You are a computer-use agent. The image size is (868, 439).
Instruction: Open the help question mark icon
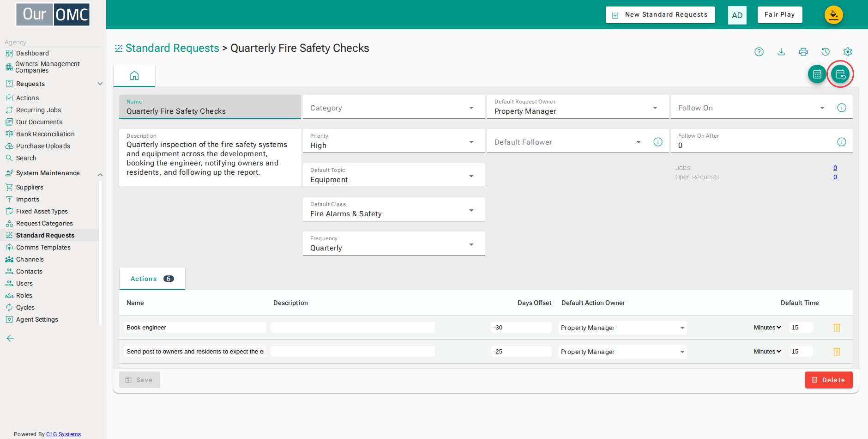pyautogui.click(x=759, y=52)
